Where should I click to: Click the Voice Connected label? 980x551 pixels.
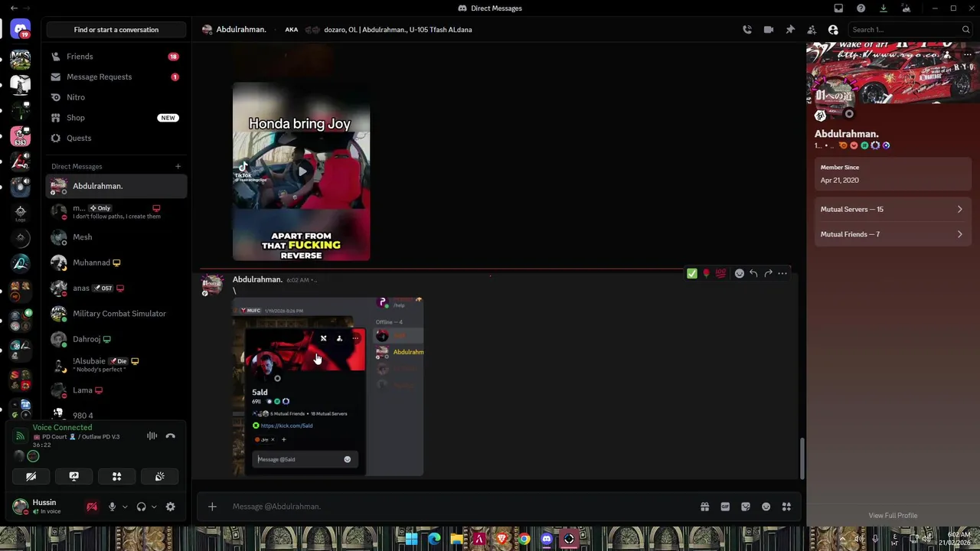(62, 428)
